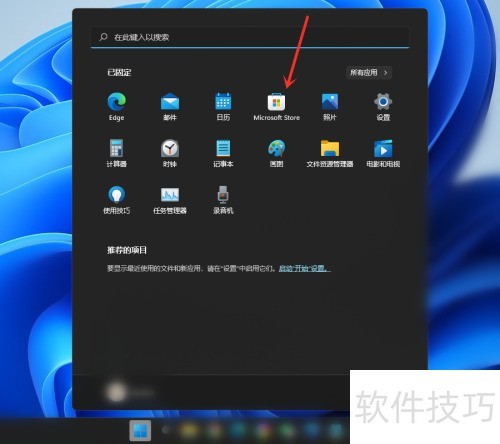Open the user account avatar
The width and height of the screenshot is (500, 444).
pyautogui.click(x=116, y=392)
